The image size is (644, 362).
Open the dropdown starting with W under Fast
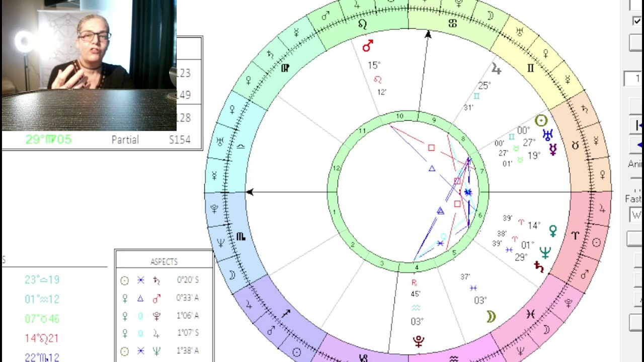[636, 215]
